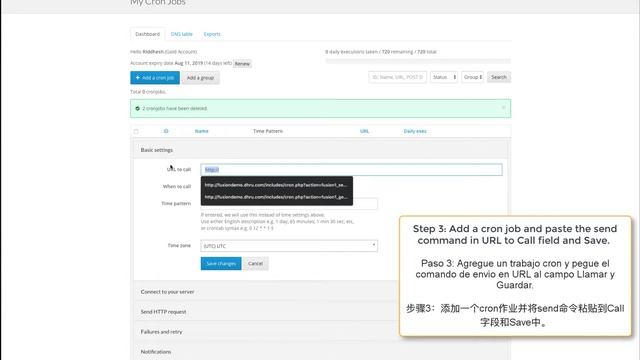Image resolution: width=640 pixels, height=360 pixels.
Task: Sort by the Daily execs column
Action: coord(415,131)
